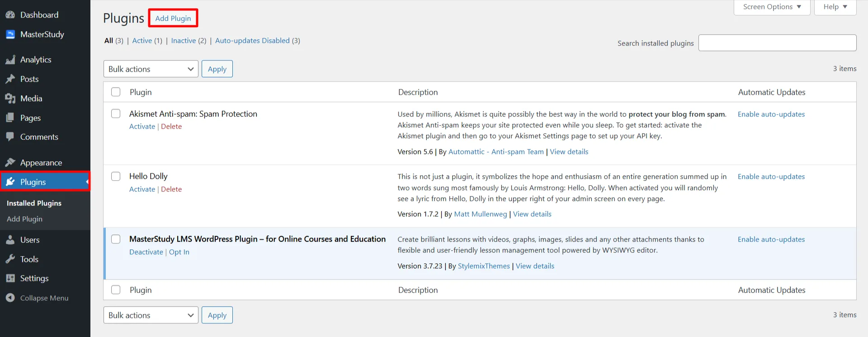The height and width of the screenshot is (337, 868).
Task: Check the Akismet Anti-spam plugin checkbox
Action: (116, 113)
